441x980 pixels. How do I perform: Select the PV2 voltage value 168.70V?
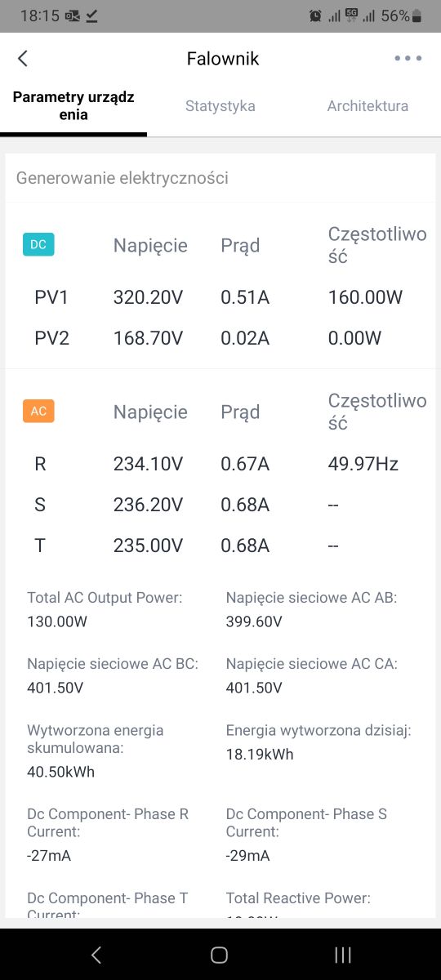[x=148, y=338]
